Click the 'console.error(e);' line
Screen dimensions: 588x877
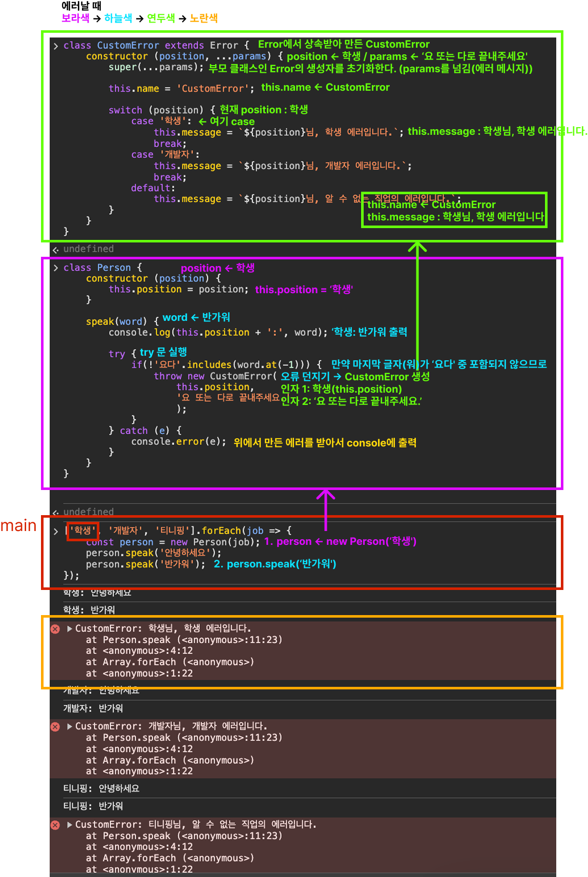(179, 442)
